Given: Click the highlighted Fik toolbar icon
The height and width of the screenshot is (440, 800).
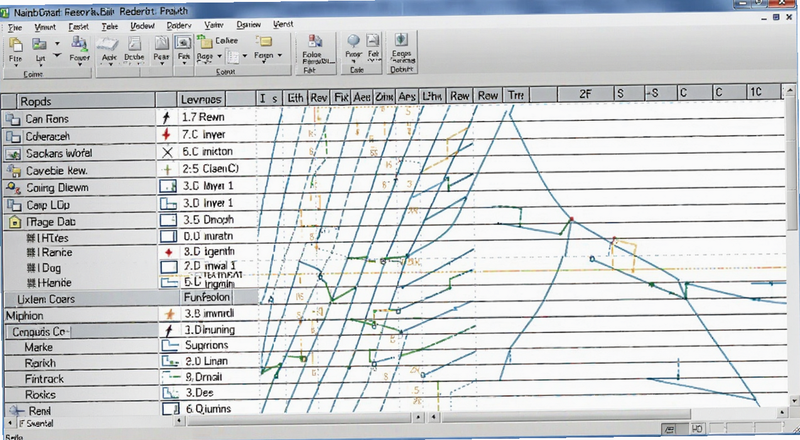Looking at the screenshot, I should (x=183, y=43).
